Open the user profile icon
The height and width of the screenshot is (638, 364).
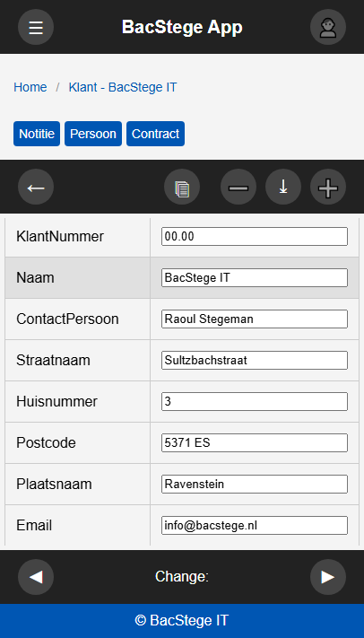pyautogui.click(x=328, y=27)
